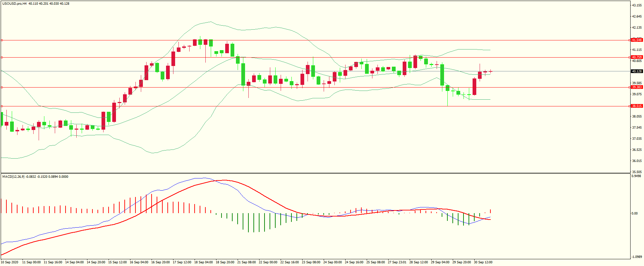Click left anchor handle of 38.515 line

[x=2, y=106]
